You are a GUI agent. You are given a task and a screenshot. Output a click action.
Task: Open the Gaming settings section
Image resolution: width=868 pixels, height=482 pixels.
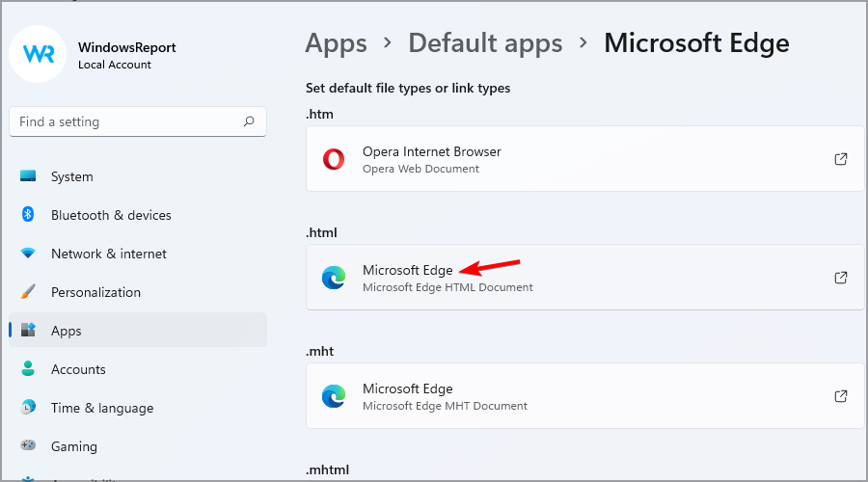pos(74,446)
